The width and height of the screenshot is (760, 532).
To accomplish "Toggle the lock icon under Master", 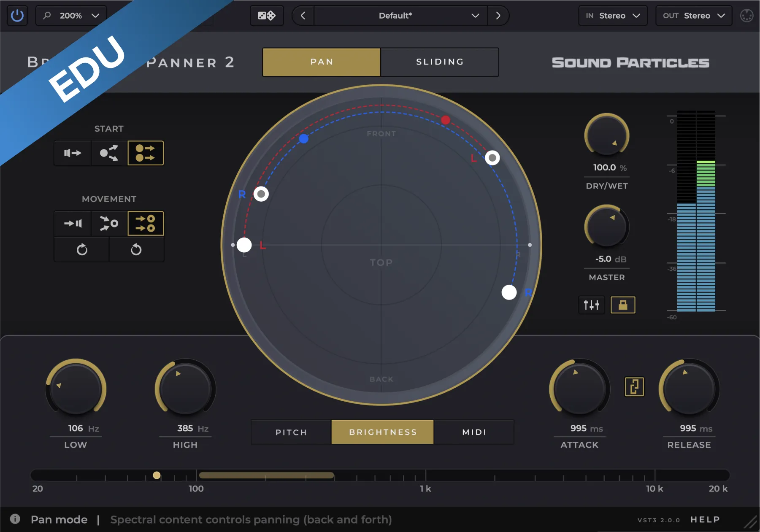I will (x=623, y=305).
